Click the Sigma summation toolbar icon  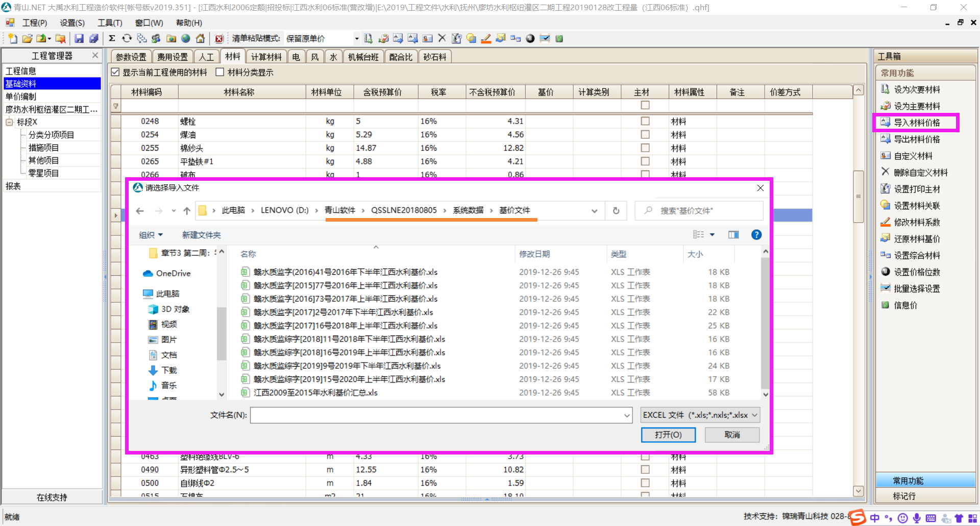coord(112,39)
